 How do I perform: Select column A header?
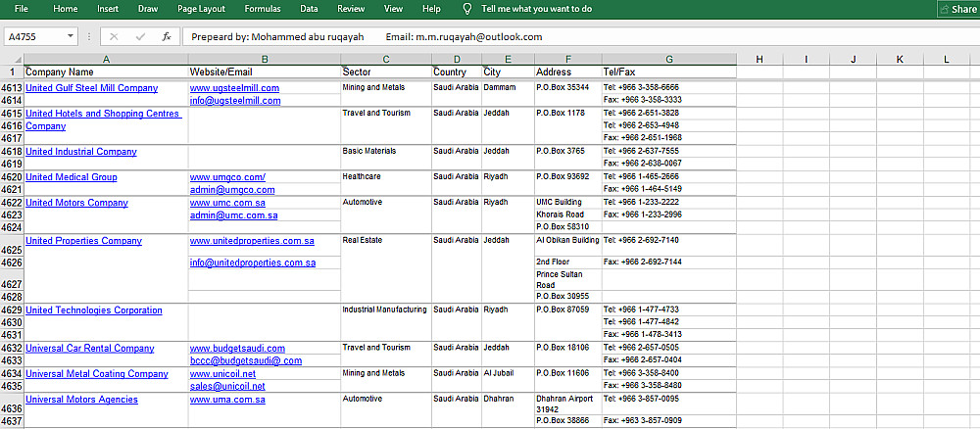point(106,60)
